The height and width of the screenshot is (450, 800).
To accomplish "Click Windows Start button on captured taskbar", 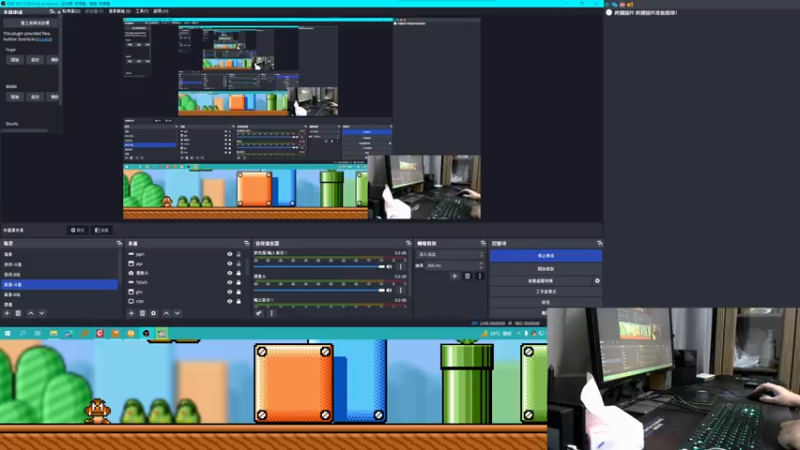I will click(x=8, y=333).
